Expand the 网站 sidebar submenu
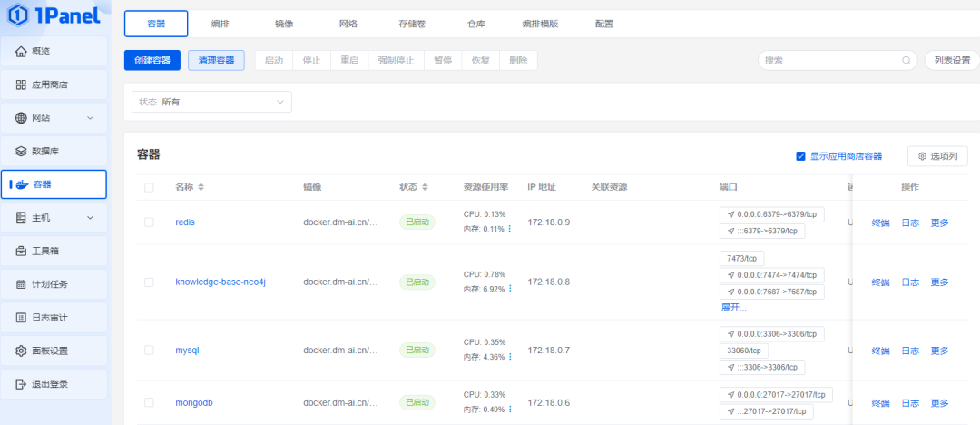The width and height of the screenshot is (980, 425). [x=90, y=118]
